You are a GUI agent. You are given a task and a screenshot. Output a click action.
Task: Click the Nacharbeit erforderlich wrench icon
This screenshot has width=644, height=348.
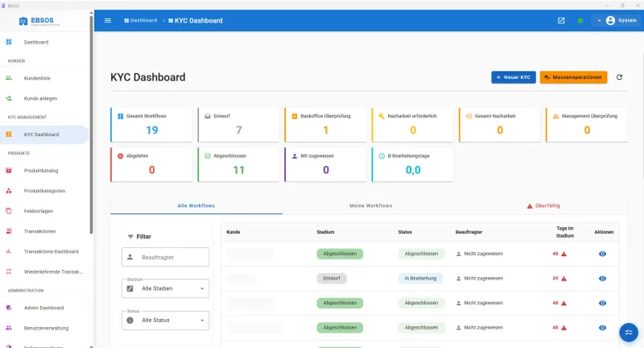coord(382,116)
